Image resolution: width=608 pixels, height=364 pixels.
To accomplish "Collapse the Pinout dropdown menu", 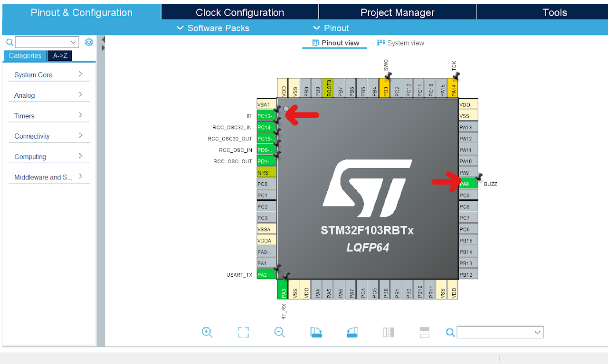I will (x=331, y=28).
